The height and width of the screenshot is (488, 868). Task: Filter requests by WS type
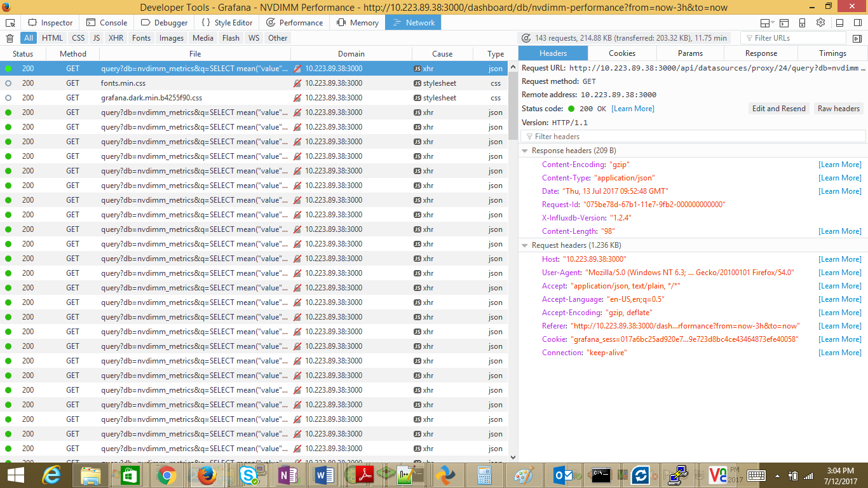[x=254, y=38]
